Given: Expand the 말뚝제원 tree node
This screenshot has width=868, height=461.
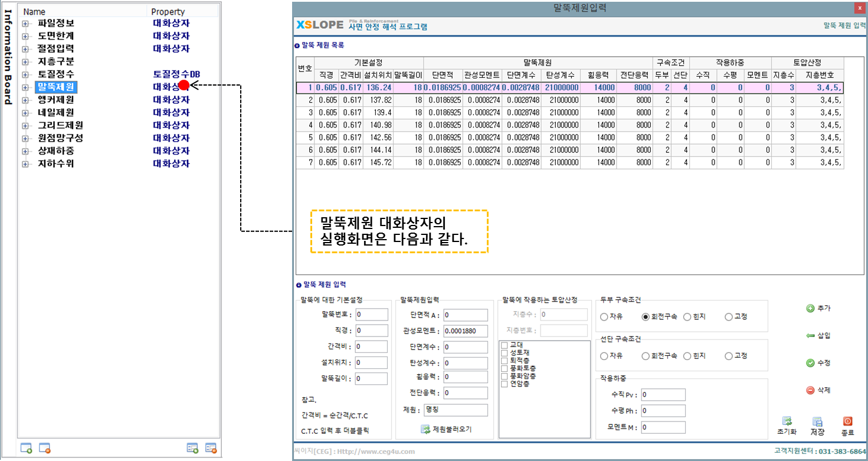Looking at the screenshot, I should (x=25, y=87).
